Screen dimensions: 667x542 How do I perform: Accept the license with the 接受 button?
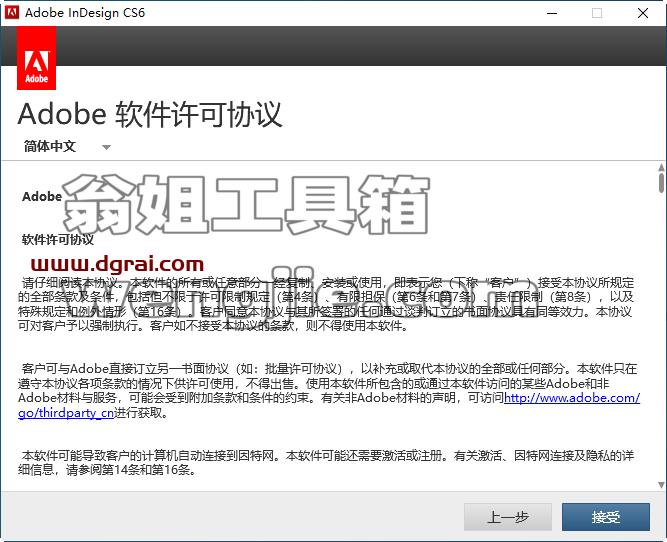point(606,517)
